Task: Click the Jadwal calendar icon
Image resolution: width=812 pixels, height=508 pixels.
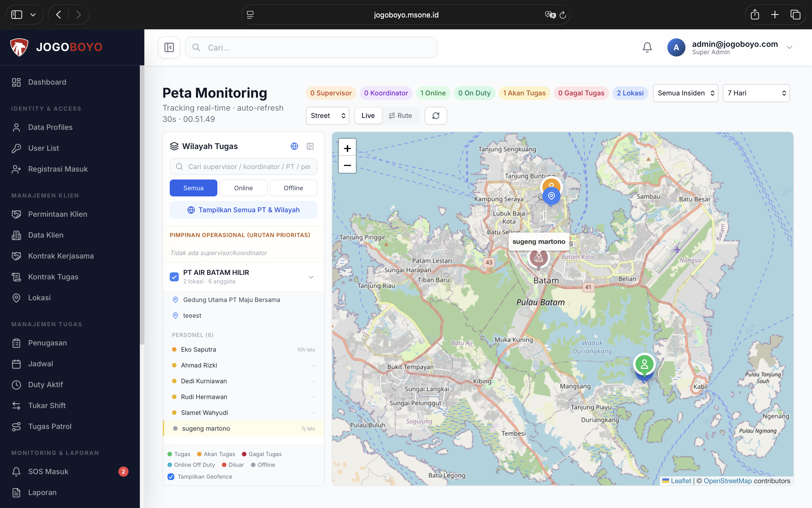Action: point(16,364)
